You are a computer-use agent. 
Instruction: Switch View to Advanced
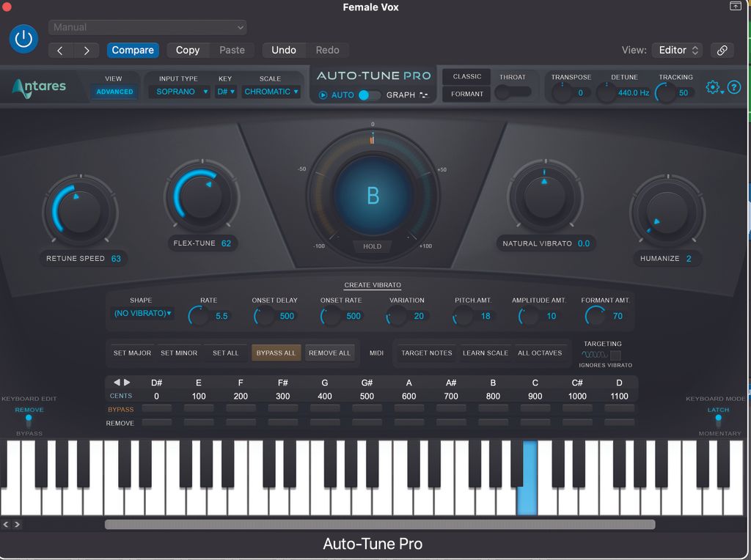pyautogui.click(x=113, y=91)
